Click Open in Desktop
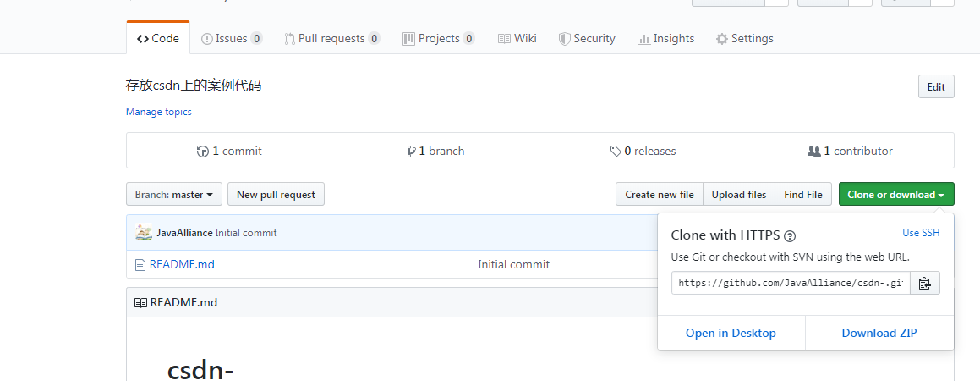Image resolution: width=980 pixels, height=381 pixels. coord(731,333)
